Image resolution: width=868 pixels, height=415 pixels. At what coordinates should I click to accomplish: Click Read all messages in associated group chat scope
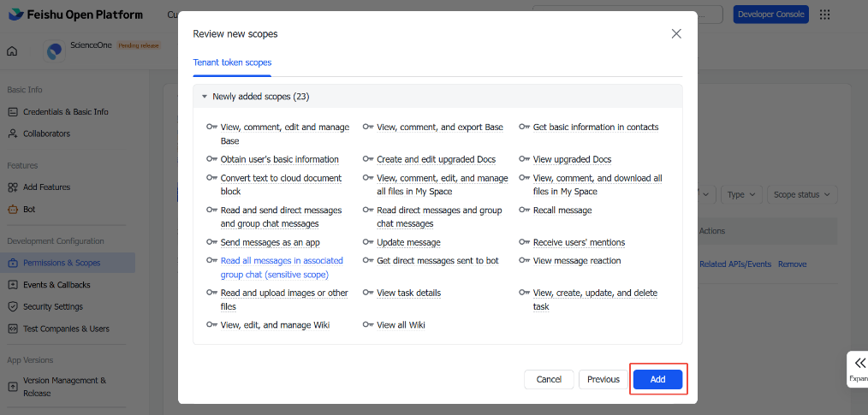tap(282, 267)
